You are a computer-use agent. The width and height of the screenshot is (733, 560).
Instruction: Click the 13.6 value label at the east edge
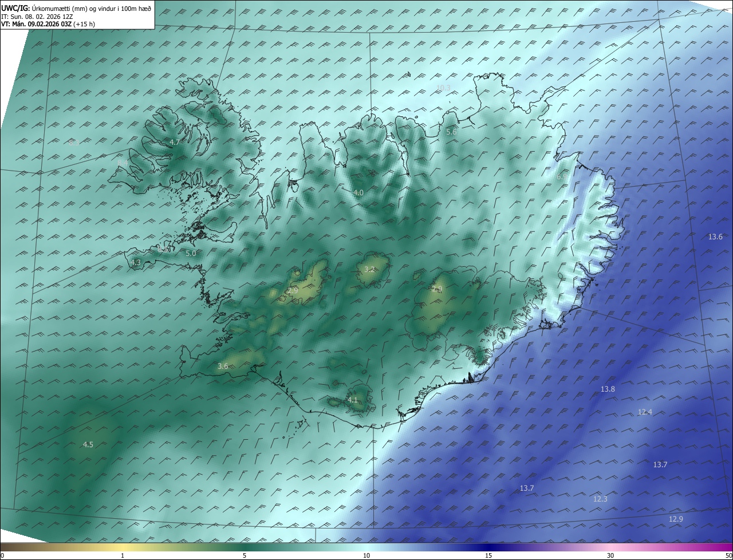[x=715, y=237]
